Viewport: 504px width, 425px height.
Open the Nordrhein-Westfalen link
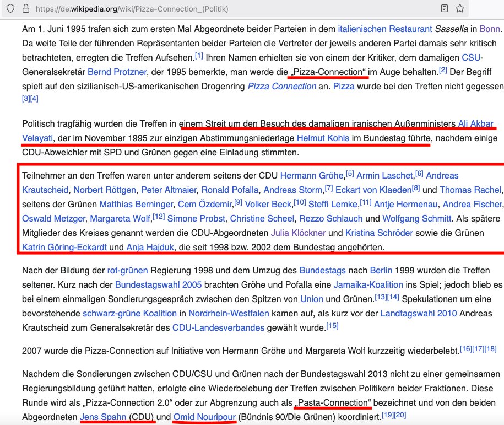229,313
